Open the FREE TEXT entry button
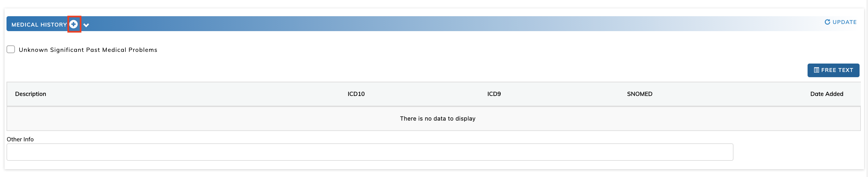The image size is (868, 177). pos(833,70)
